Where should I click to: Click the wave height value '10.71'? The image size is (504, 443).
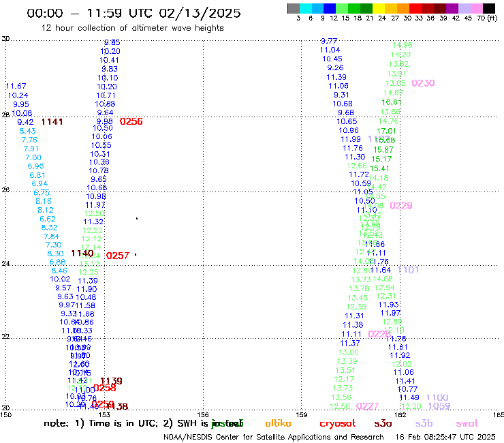pyautogui.click(x=106, y=95)
